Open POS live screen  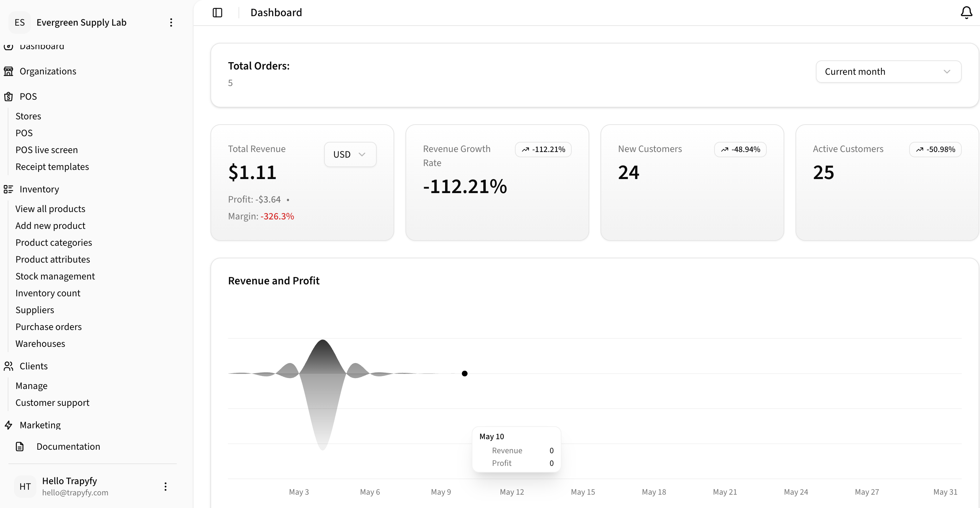pos(46,150)
